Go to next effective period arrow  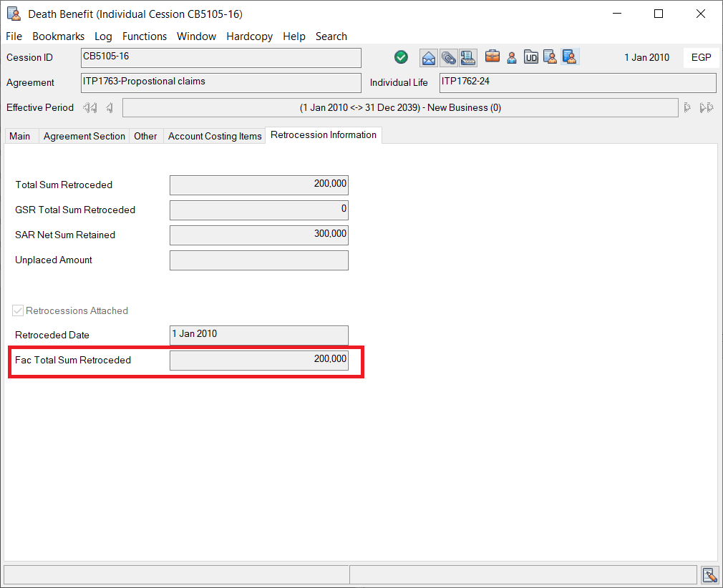(x=686, y=107)
